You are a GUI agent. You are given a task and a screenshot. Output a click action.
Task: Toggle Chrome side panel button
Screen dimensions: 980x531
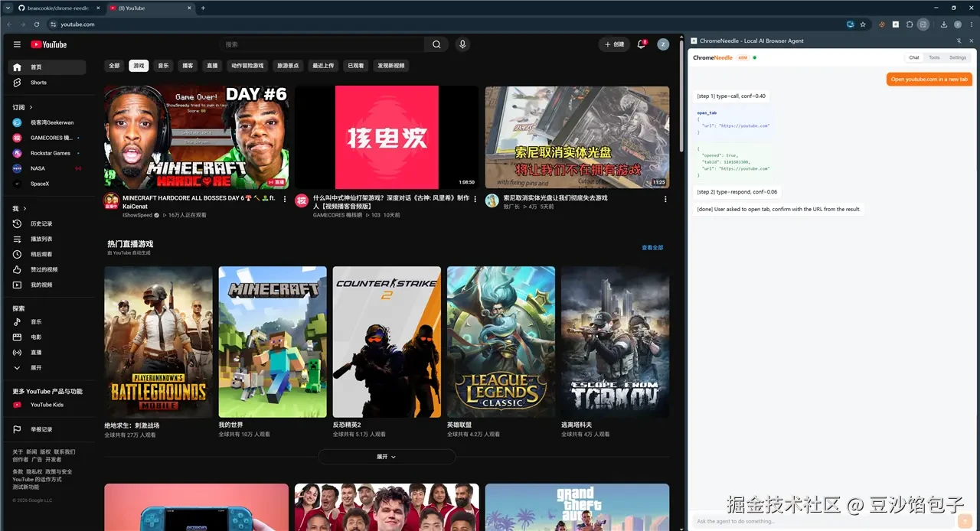(x=923, y=24)
